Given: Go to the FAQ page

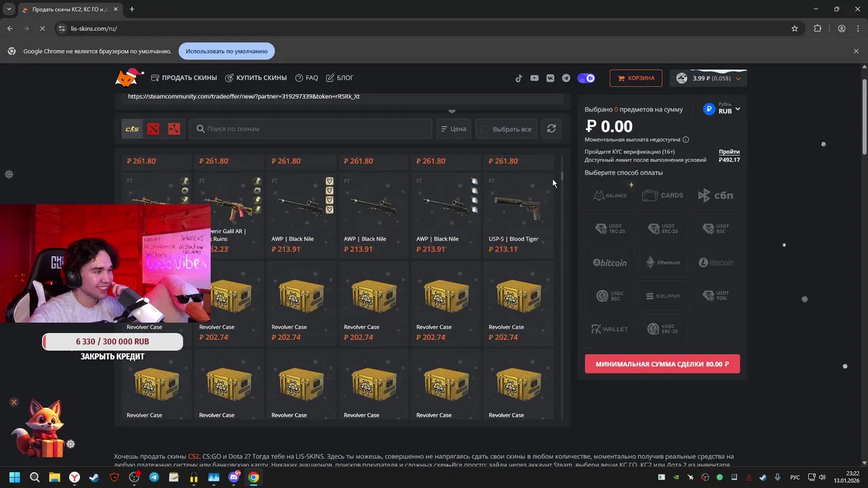Looking at the screenshot, I should pos(307,78).
